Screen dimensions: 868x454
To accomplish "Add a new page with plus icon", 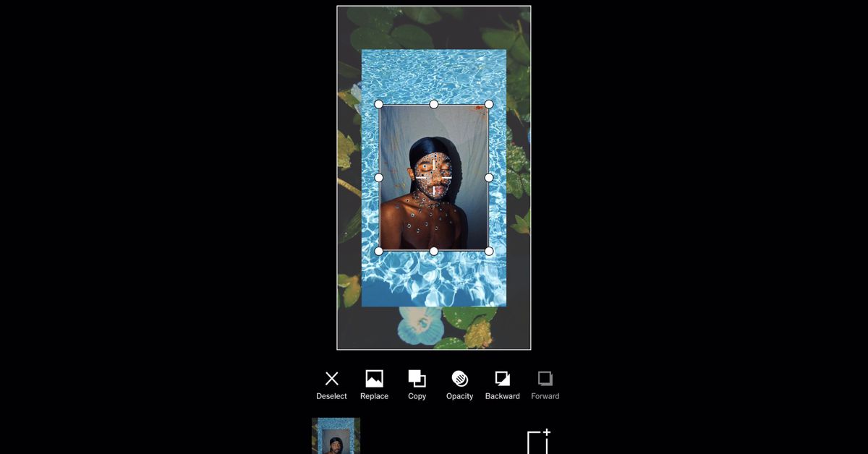I will click(539, 441).
